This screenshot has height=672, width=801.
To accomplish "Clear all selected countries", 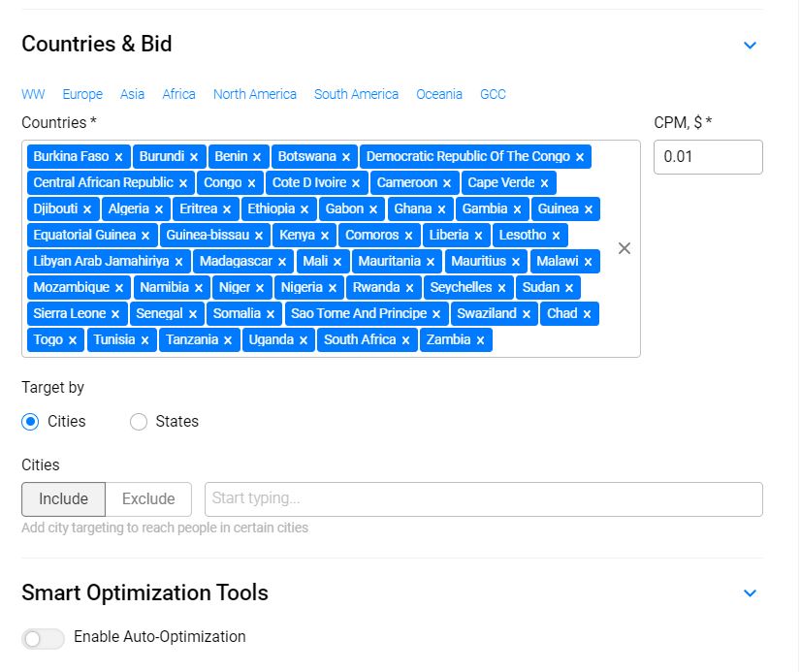I will coord(625,248).
